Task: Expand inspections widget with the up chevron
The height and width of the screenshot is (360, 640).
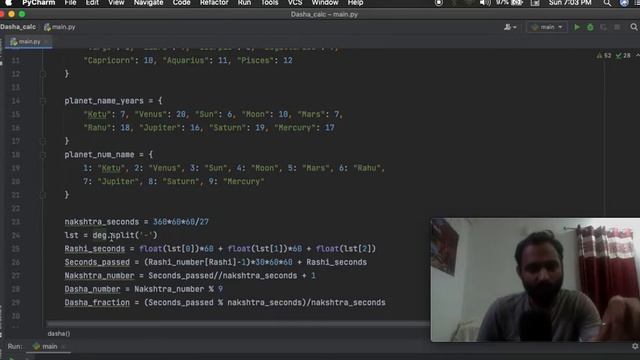Action: [637, 56]
